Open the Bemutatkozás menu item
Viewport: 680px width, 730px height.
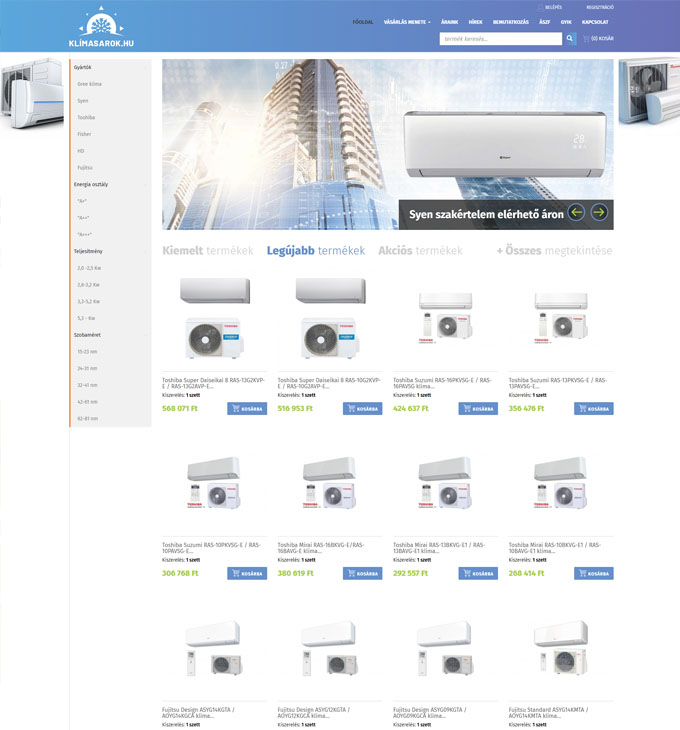511,22
